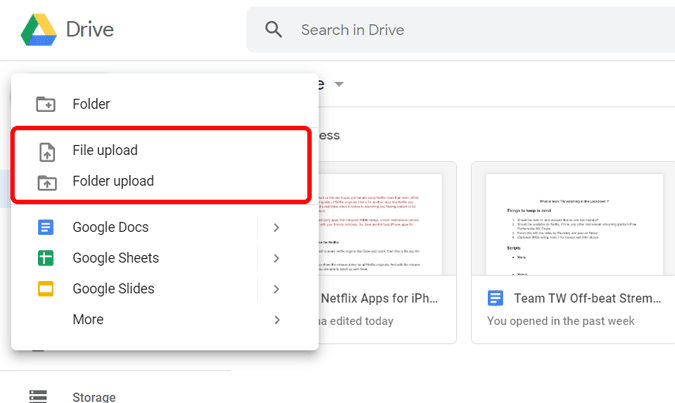Click 'You opened in the past week' text
675x403 pixels.
(x=561, y=321)
